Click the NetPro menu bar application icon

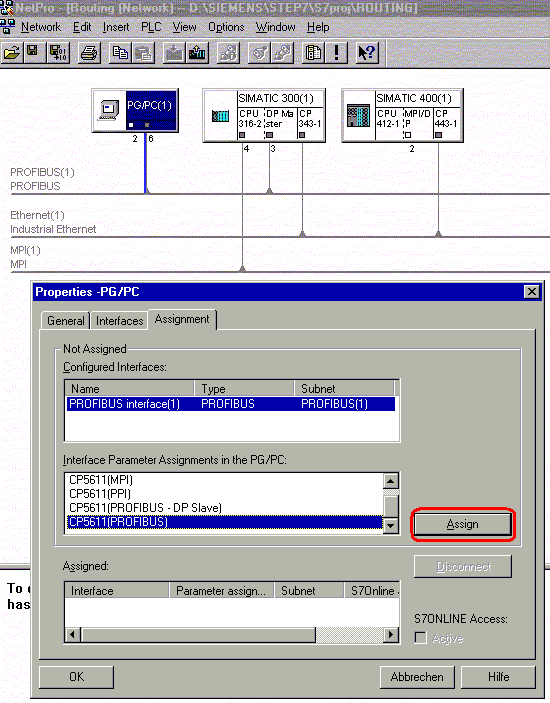point(8,27)
